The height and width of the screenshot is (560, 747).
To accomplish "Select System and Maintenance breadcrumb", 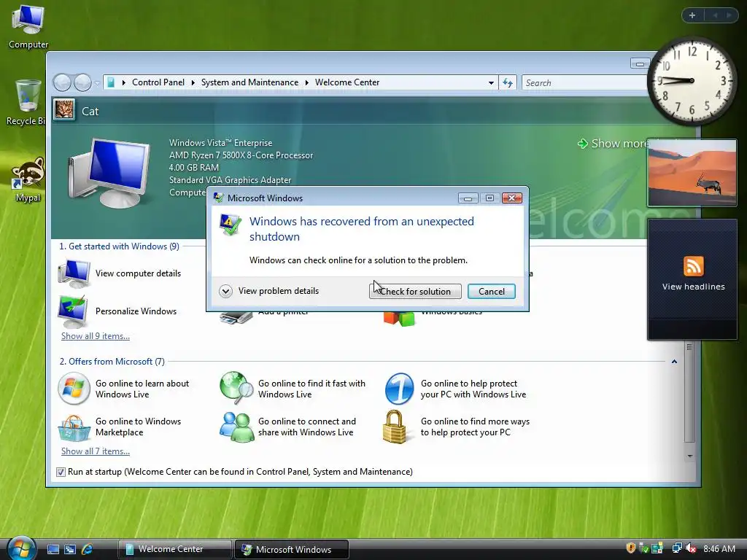I will (x=249, y=82).
